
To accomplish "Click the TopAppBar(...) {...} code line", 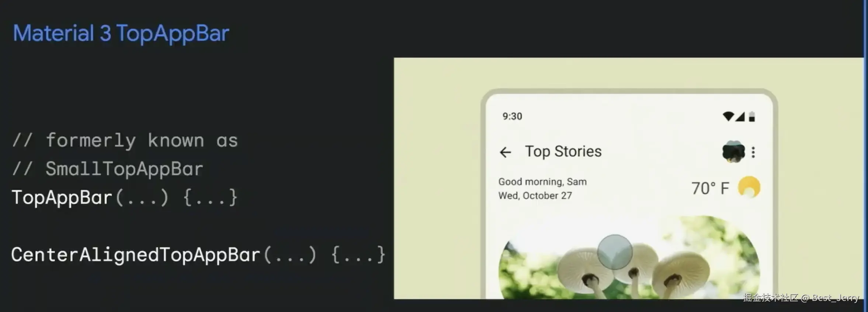I will tap(125, 198).
